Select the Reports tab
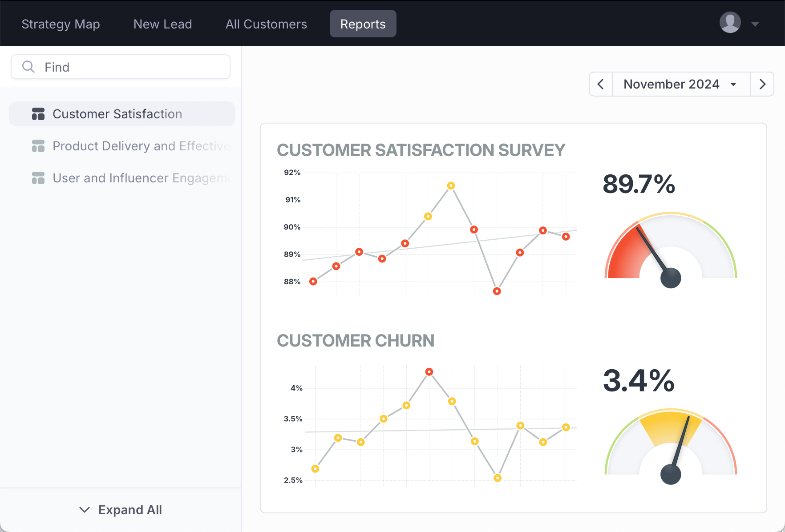 (363, 24)
